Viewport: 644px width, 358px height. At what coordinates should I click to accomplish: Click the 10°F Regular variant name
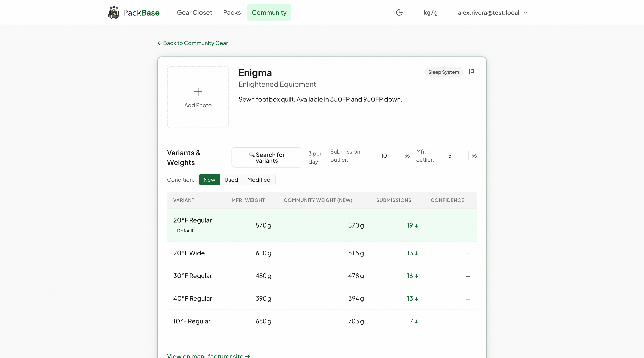point(192,321)
